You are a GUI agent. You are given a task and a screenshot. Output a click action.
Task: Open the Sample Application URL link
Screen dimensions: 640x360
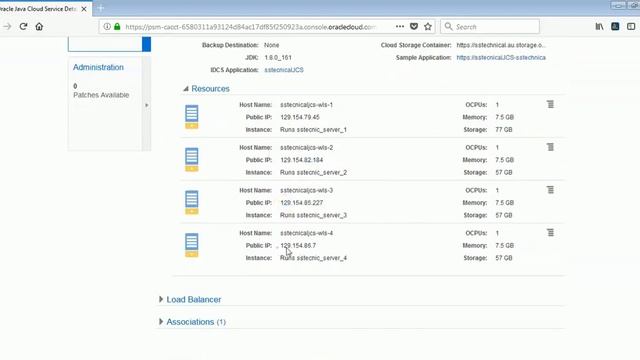click(x=501, y=58)
